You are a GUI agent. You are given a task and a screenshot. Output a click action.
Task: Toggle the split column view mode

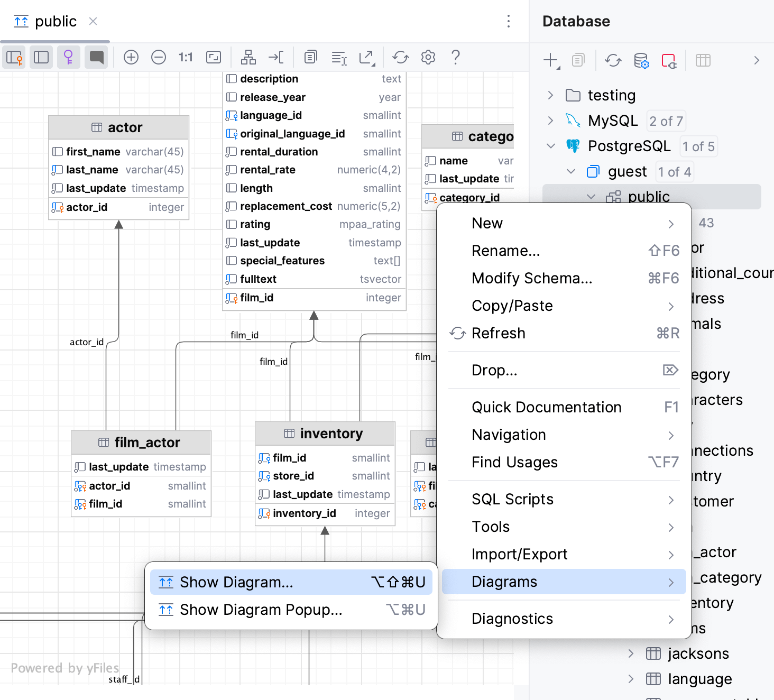pyautogui.click(x=41, y=57)
